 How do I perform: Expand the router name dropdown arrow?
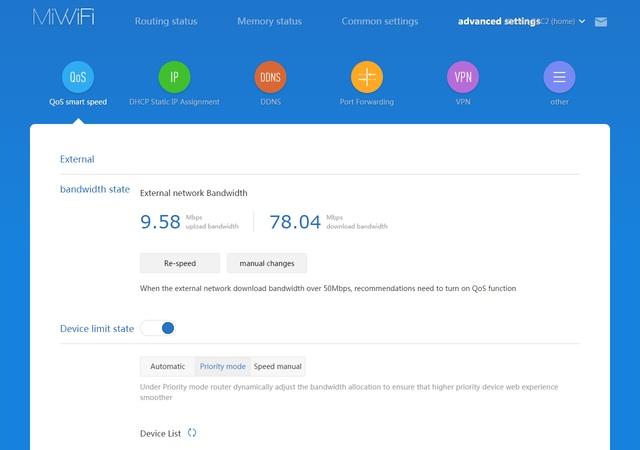pyautogui.click(x=582, y=21)
